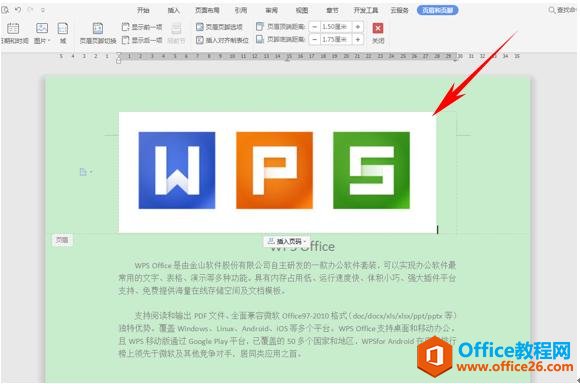This screenshot has height=384, width=580.
Task: Click the Redo arrow in quick access bar
Action: (31, 10)
